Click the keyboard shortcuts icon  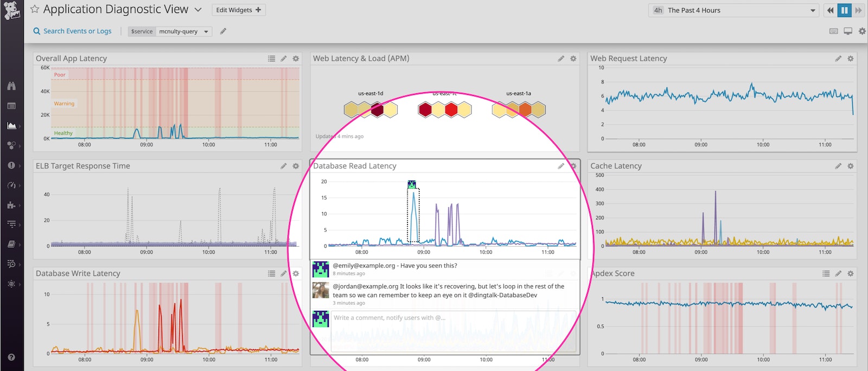[834, 31]
